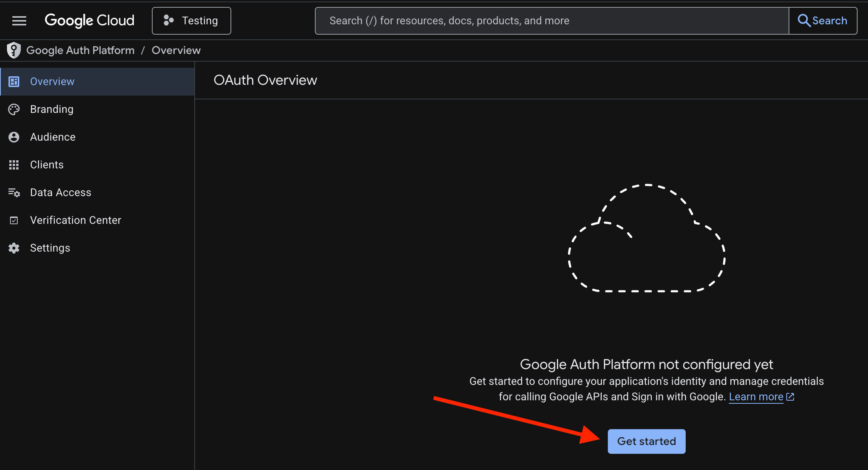Click the project picker hexagon icon
This screenshot has width=868, height=470.
point(168,20)
